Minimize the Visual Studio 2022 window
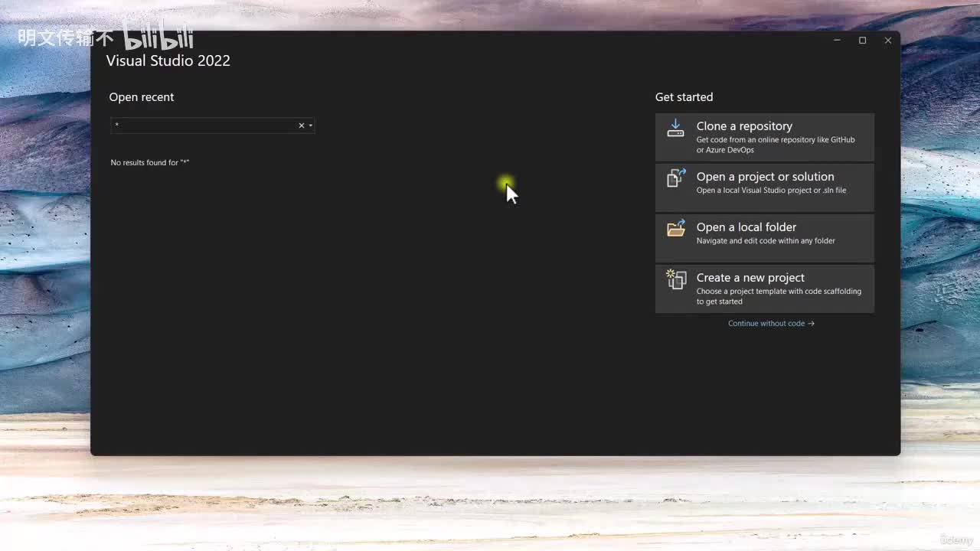Screen dimensions: 980x551 pyautogui.click(x=837, y=41)
